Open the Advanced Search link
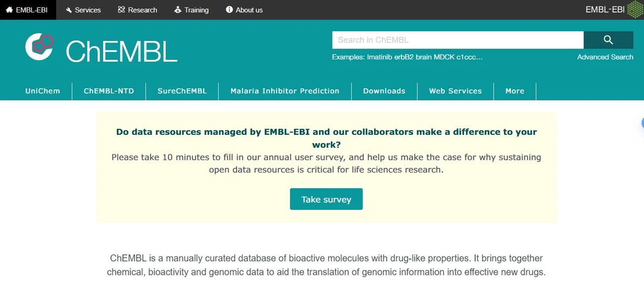Image resolution: width=644 pixels, height=306 pixels. point(605,57)
